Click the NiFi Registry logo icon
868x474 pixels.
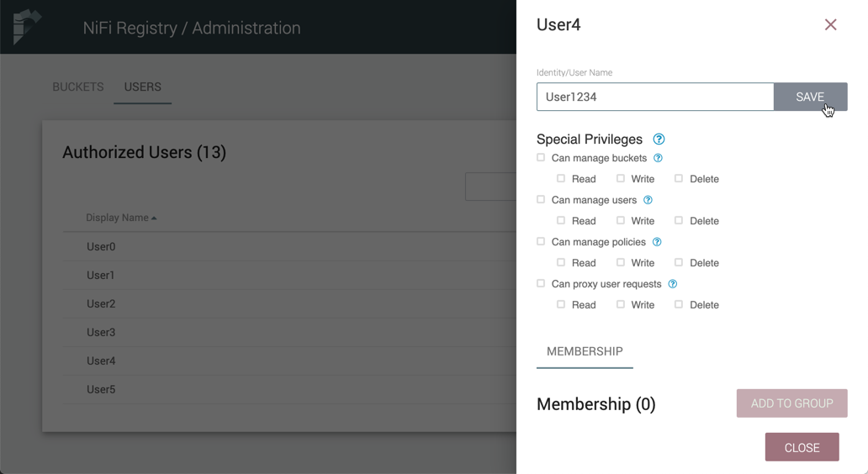(26, 27)
